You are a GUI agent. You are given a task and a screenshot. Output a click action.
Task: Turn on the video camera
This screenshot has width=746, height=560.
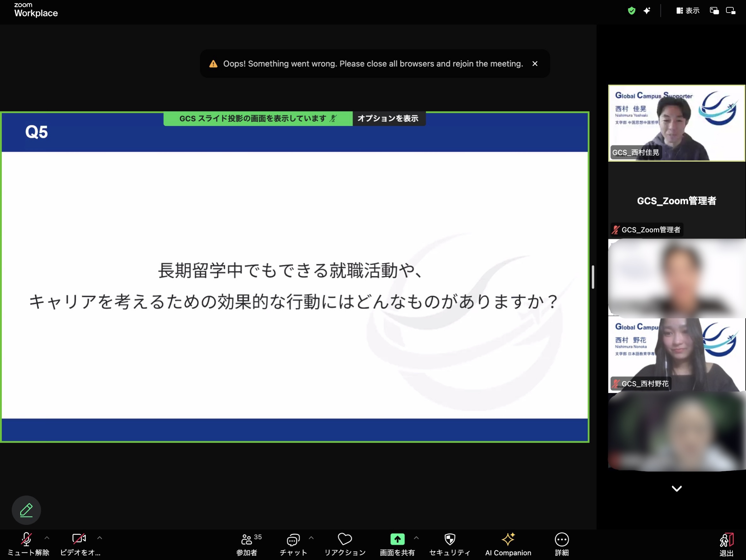tap(79, 539)
